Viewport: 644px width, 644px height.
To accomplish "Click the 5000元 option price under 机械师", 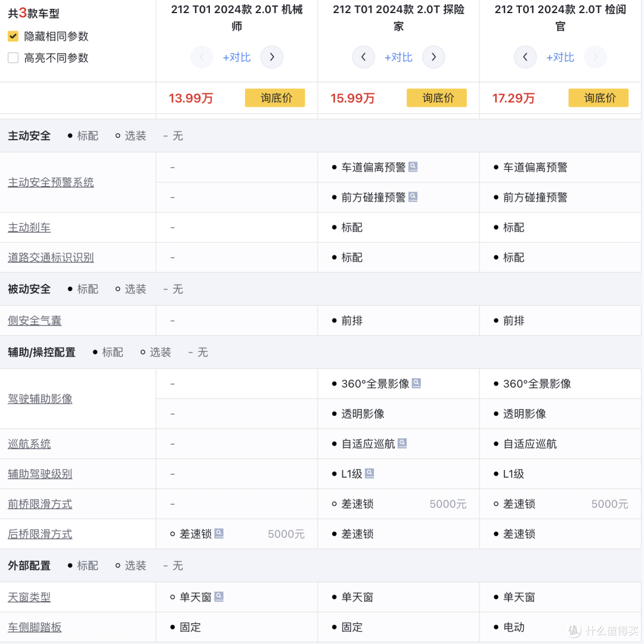I will pos(286,534).
